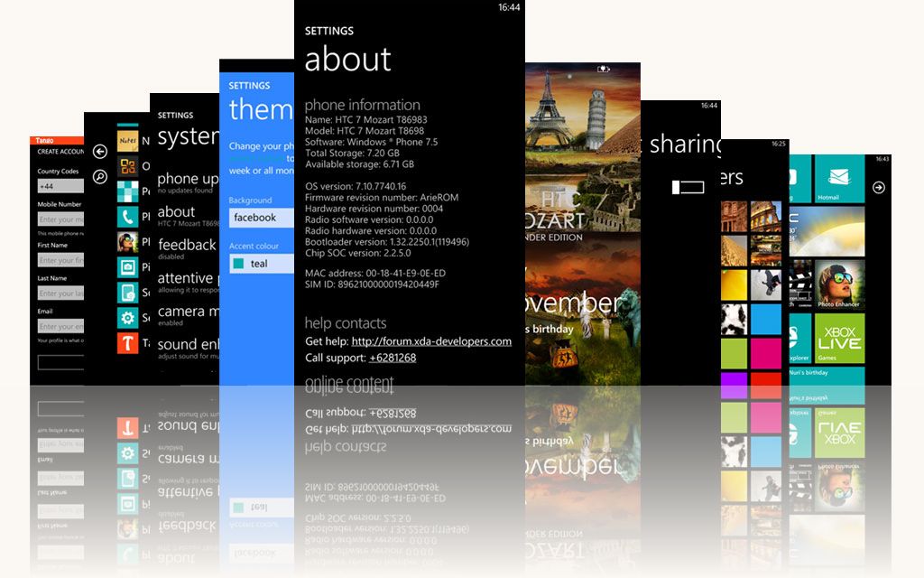Tap the 'phone information' heading
The image size is (924, 578).
tap(363, 105)
